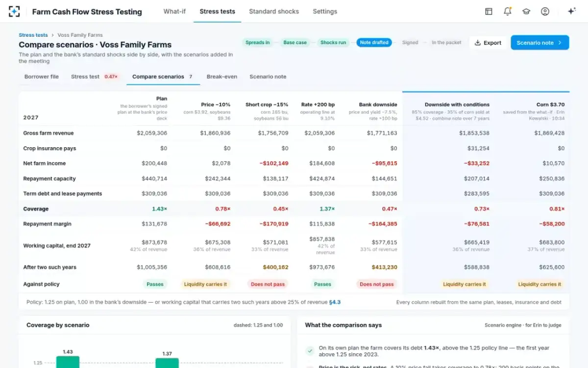The height and width of the screenshot is (368, 588).
Task: Open the notifications bell
Action: tap(508, 11)
